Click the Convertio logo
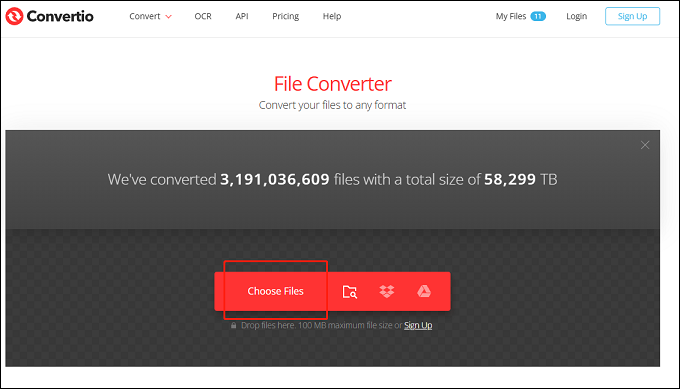This screenshot has width=680, height=389. 49,16
